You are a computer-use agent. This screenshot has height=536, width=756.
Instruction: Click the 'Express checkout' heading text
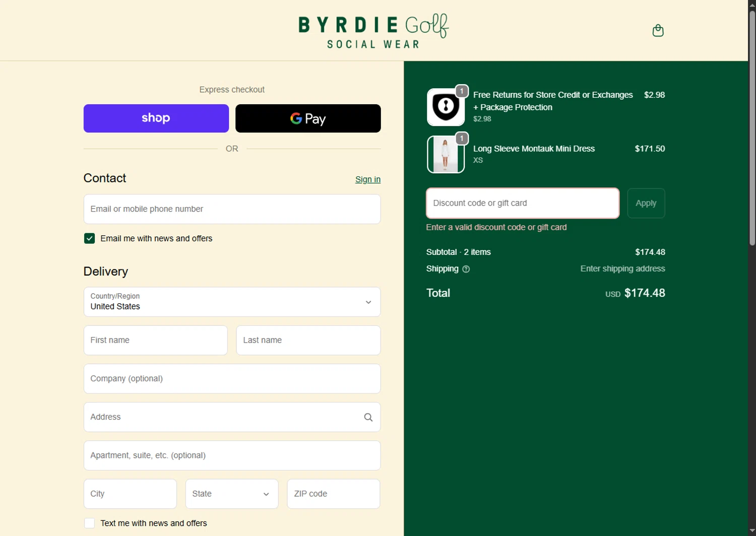232,90
